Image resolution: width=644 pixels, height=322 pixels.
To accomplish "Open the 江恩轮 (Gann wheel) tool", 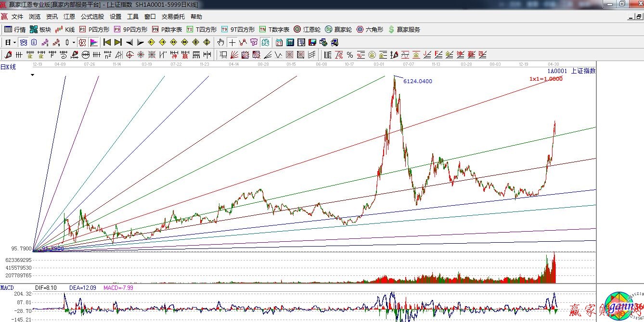I will [307, 29].
